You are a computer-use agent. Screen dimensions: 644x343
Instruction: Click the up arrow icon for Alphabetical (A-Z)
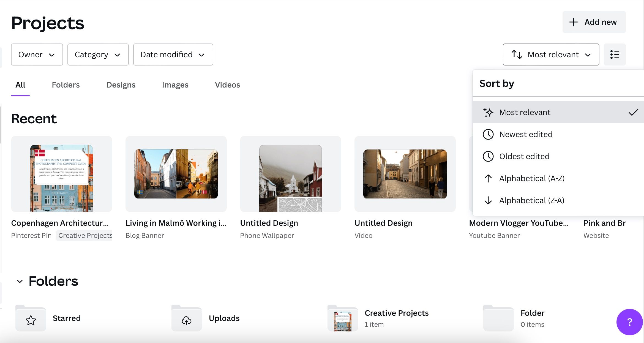pos(488,178)
